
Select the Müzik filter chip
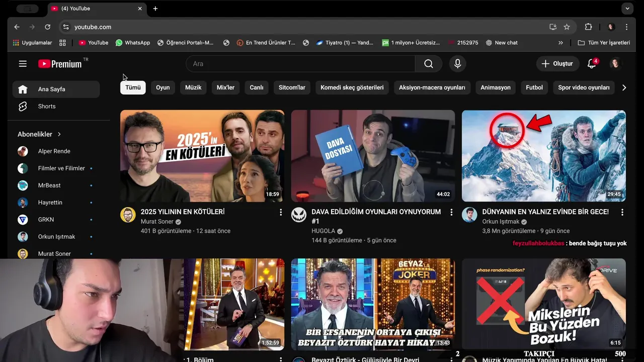pos(193,87)
